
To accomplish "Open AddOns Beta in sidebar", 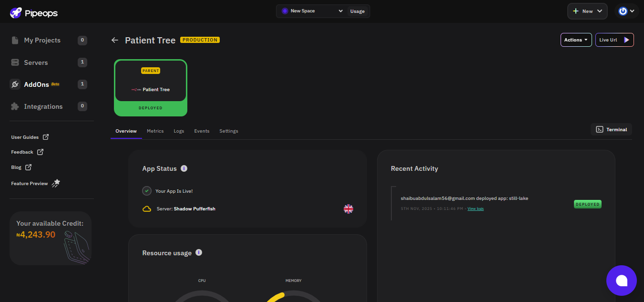I will point(49,84).
